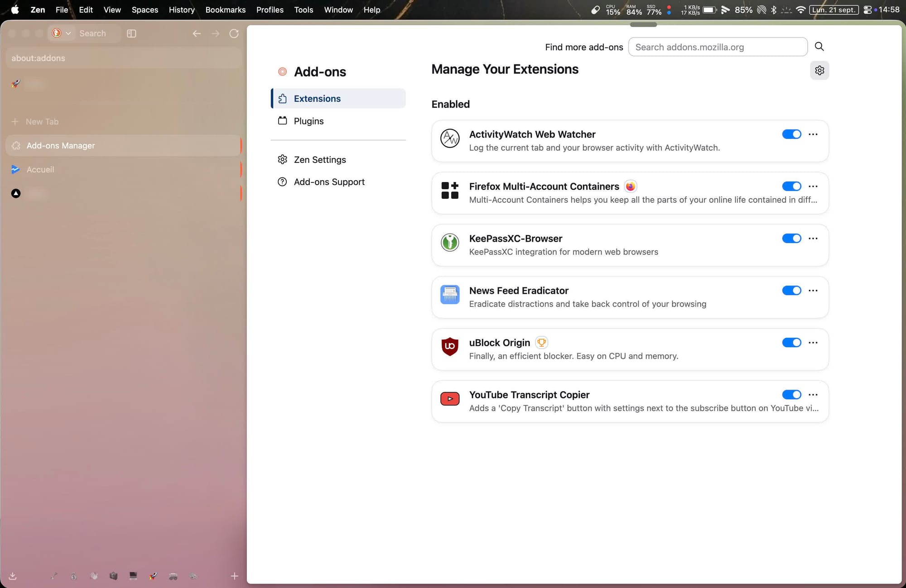Open Firefox Multi-Account Containers more options
Image resolution: width=906 pixels, height=588 pixels.
(x=813, y=186)
